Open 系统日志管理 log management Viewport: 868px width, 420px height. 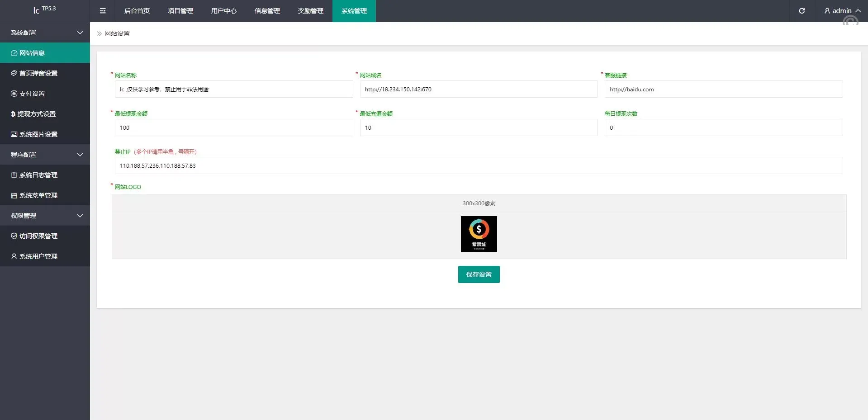tap(38, 175)
